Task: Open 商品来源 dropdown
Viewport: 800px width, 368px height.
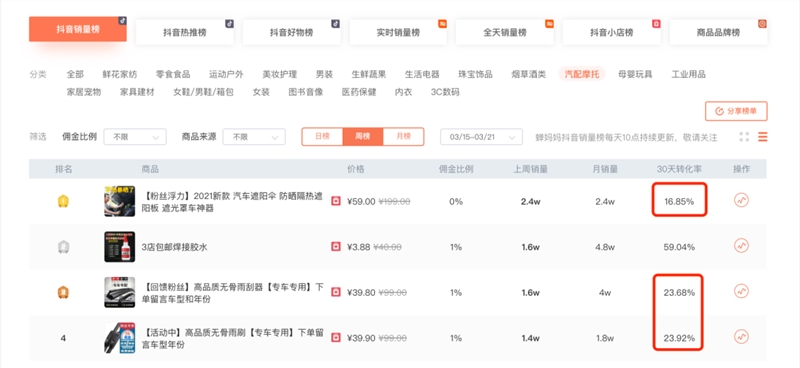Action: click(x=254, y=137)
